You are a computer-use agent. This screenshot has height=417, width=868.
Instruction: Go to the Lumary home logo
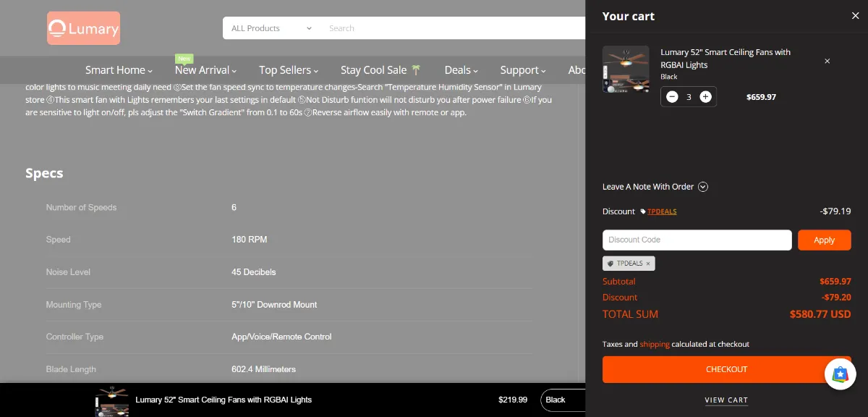click(84, 28)
